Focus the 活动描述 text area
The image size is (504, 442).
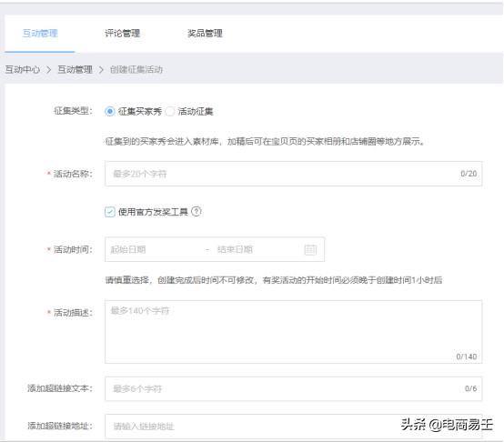293,332
